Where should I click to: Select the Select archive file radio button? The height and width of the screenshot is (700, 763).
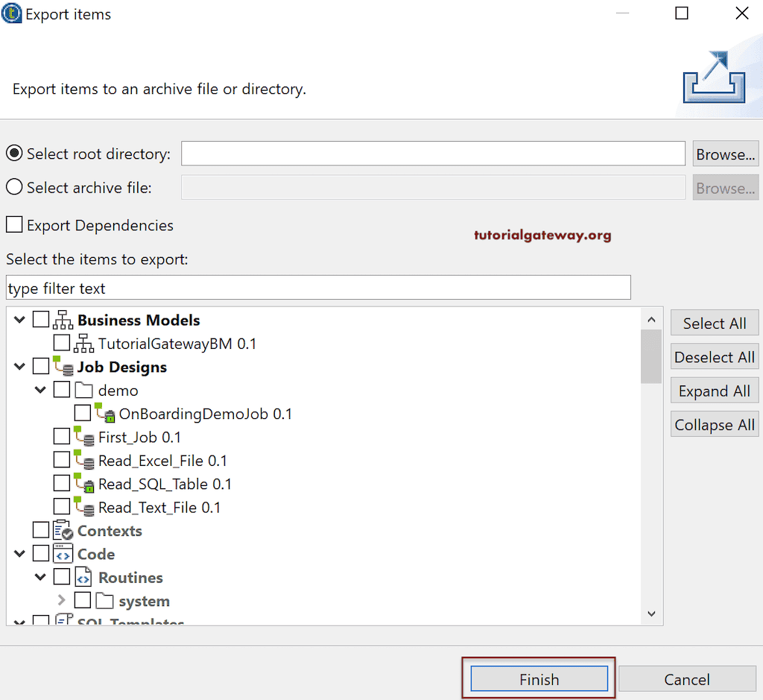coord(13,187)
